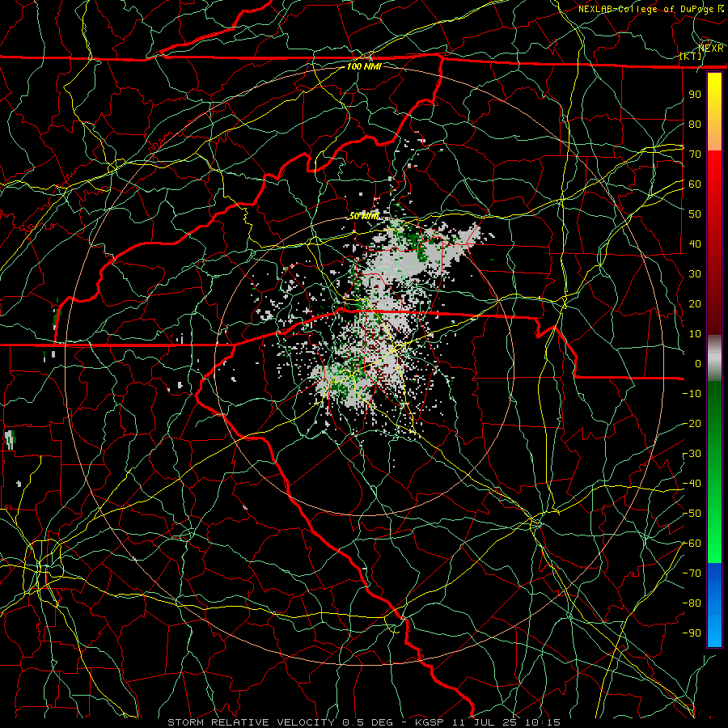This screenshot has height=728, width=728.
Task: Click the "50 NMI" range ring label
Action: pos(364,216)
